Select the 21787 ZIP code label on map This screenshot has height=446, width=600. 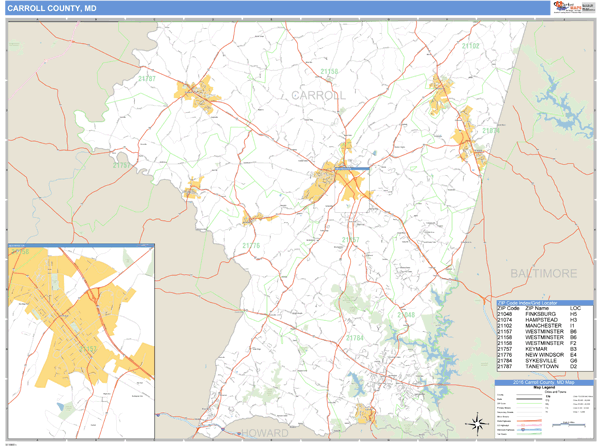(147, 77)
